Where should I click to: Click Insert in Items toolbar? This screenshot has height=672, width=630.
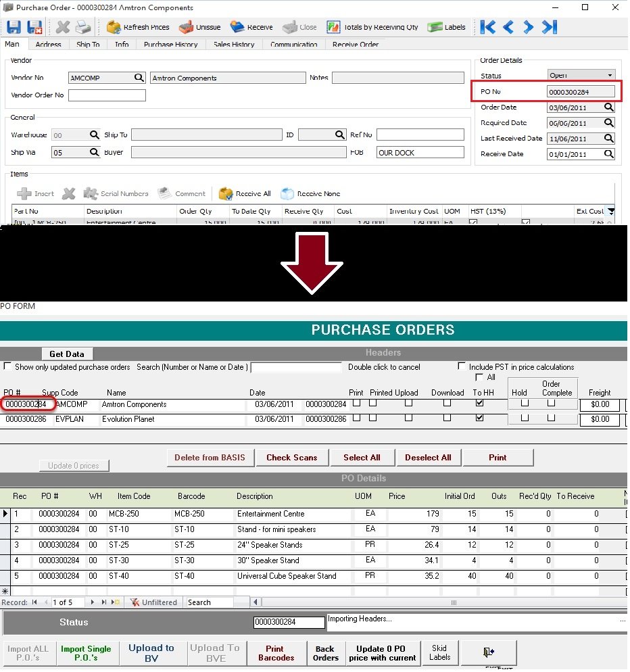(x=36, y=194)
